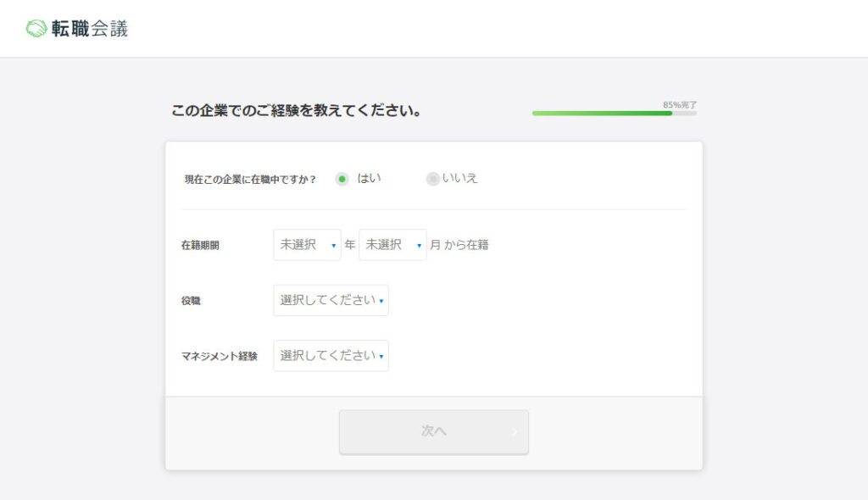This screenshot has width=868, height=500.
Task: Click the 在籍期間 field label
Action: pos(200,246)
